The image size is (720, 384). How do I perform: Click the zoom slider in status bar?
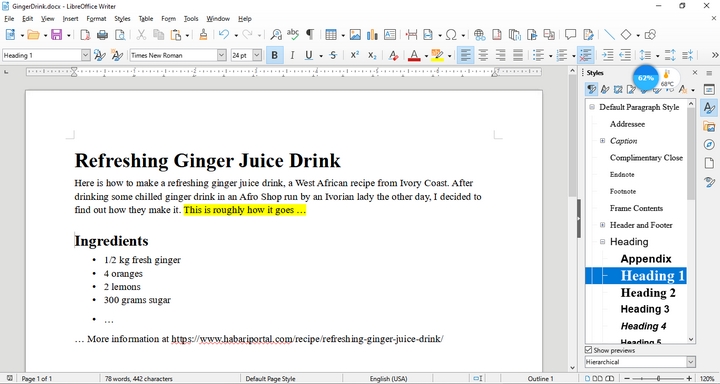[x=659, y=378]
